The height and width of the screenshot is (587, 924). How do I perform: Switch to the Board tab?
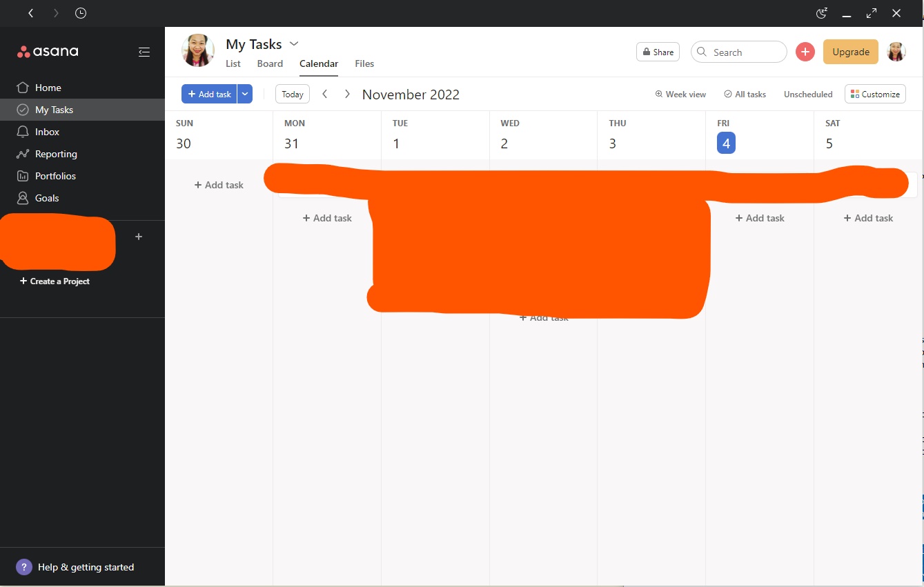pyautogui.click(x=270, y=63)
